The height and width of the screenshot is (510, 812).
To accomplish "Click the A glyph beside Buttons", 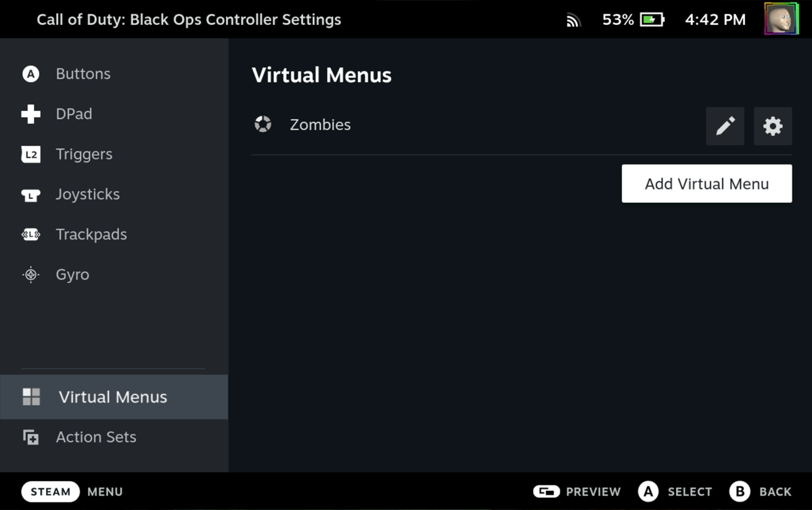I will 30,74.
